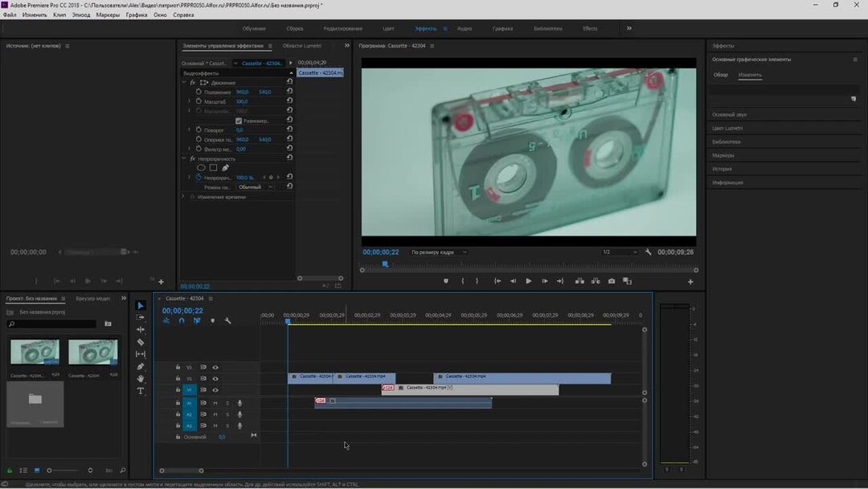Open playback resolution dropdown showing 1/2
This screenshot has height=489, width=868.
(620, 253)
